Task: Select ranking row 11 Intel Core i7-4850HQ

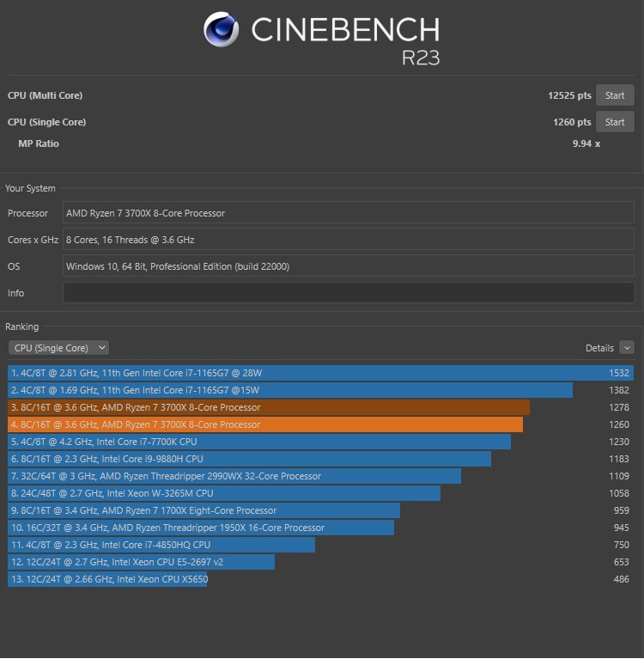Action: click(x=320, y=545)
